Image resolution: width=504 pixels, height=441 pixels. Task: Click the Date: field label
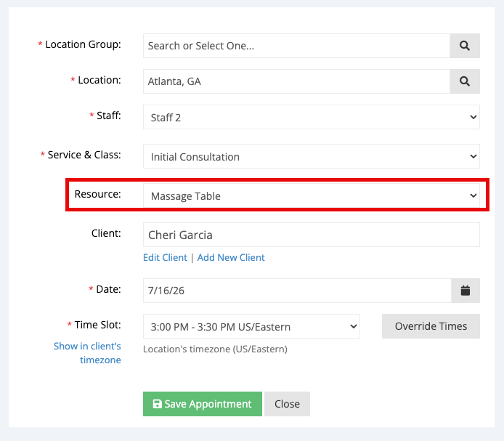(x=109, y=289)
